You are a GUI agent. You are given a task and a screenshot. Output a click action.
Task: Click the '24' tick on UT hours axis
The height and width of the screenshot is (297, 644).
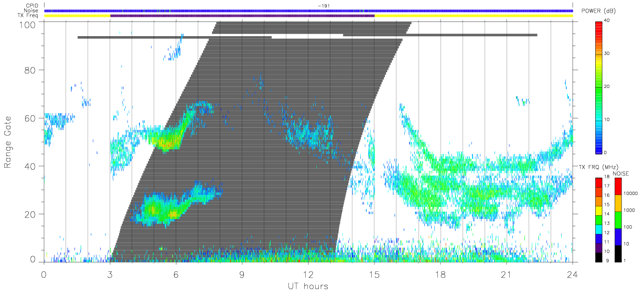pos(572,274)
